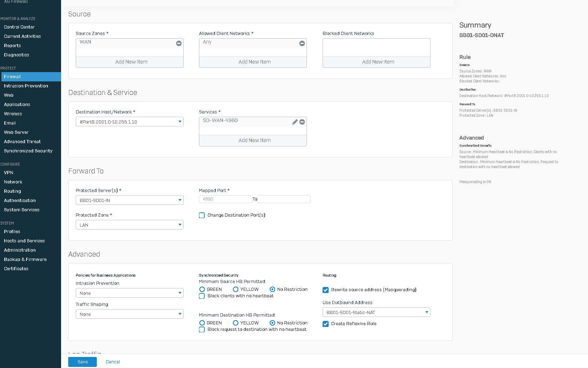This screenshot has height=368, width=588.
Task: Select GREEN for Minimum Source HB
Action: [202, 289]
